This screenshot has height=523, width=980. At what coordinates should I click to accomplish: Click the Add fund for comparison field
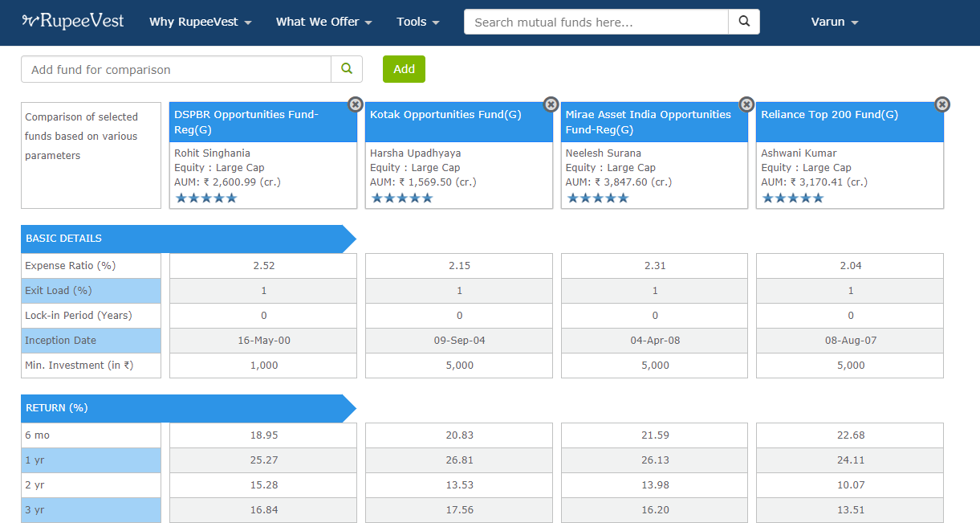point(176,69)
